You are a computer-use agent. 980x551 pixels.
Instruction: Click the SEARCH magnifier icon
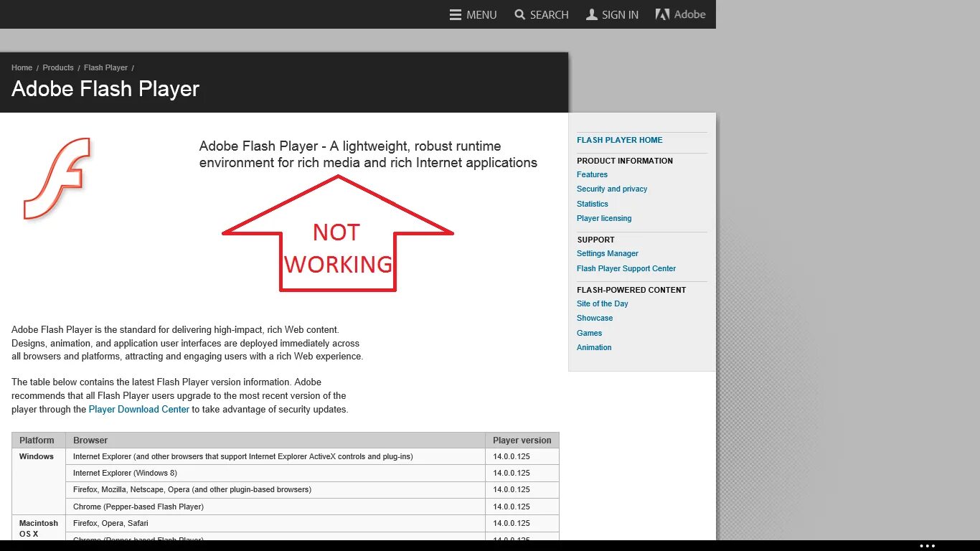coord(520,14)
